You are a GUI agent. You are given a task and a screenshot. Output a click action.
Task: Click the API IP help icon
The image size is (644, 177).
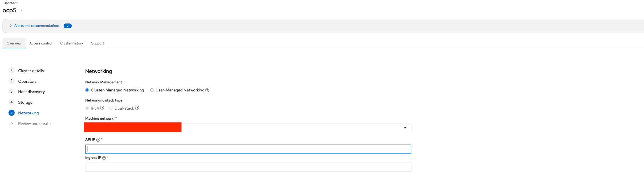point(98,140)
